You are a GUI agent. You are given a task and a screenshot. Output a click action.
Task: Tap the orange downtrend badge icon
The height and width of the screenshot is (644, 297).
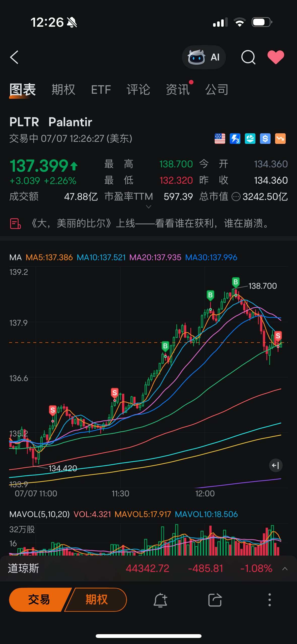[280, 139]
